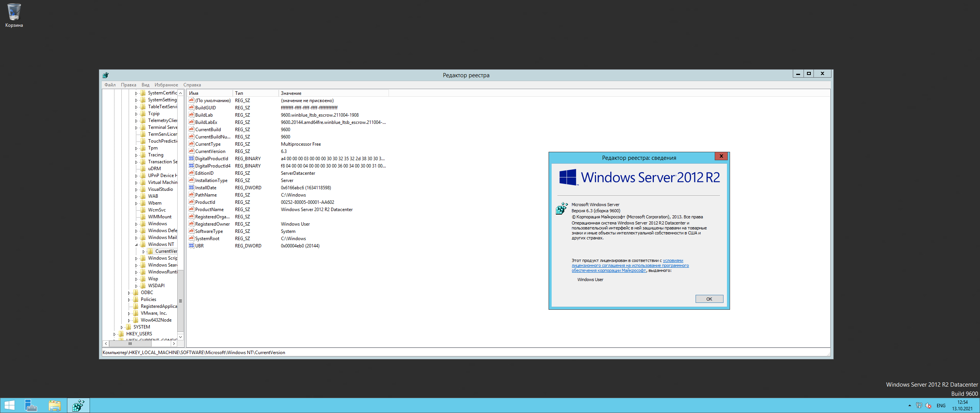980x413 pixels.
Task: Click the ENG language indicator
Action: (x=941, y=406)
